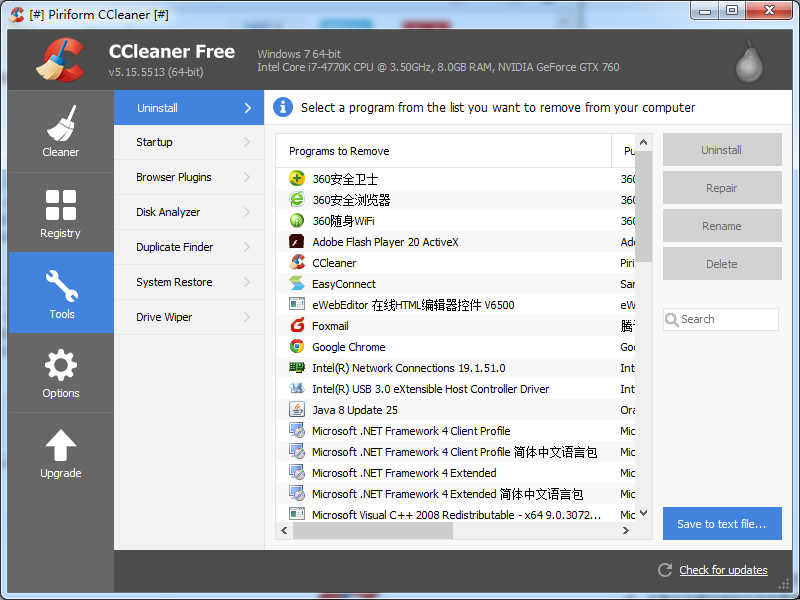
Task: Select the Google Chrome icon in the list
Action: [296, 347]
